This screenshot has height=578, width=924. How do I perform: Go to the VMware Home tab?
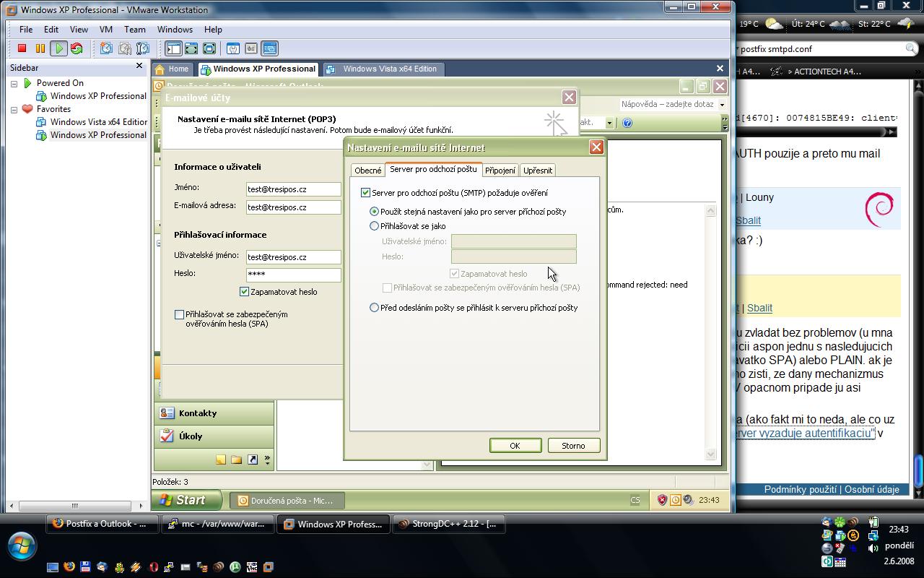[173, 69]
